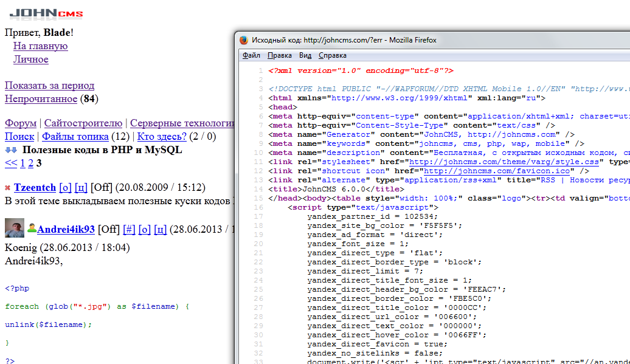Image resolution: width=630 pixels, height=364 pixels.
Task: Open the Справка menu
Action: (x=333, y=55)
